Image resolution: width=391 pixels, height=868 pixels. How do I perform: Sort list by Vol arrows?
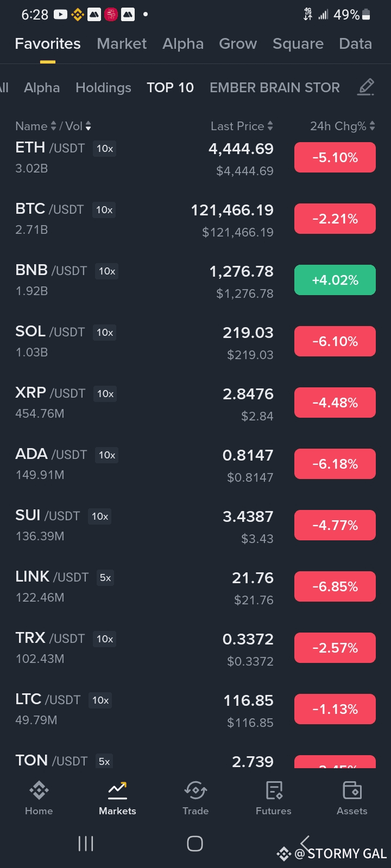88,126
